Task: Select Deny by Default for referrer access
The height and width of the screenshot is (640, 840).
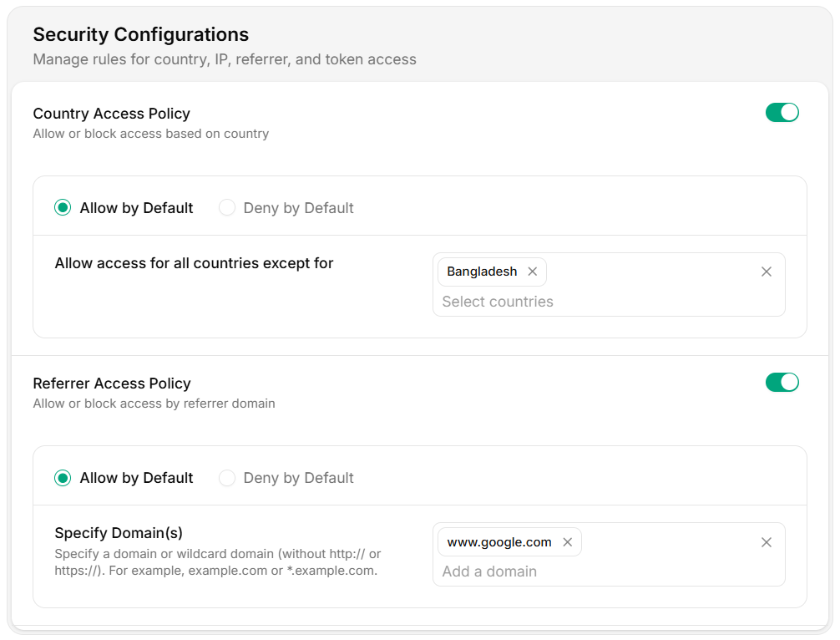Action: point(226,478)
